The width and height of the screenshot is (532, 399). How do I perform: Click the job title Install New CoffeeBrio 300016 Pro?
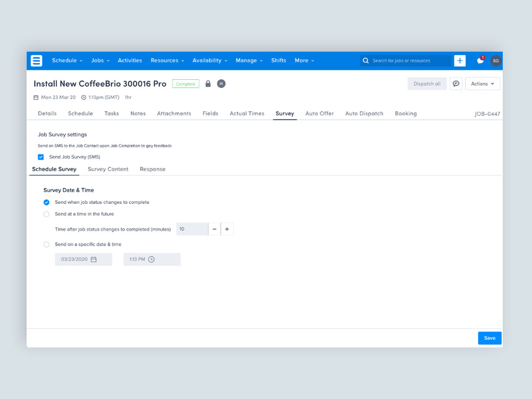tap(100, 84)
